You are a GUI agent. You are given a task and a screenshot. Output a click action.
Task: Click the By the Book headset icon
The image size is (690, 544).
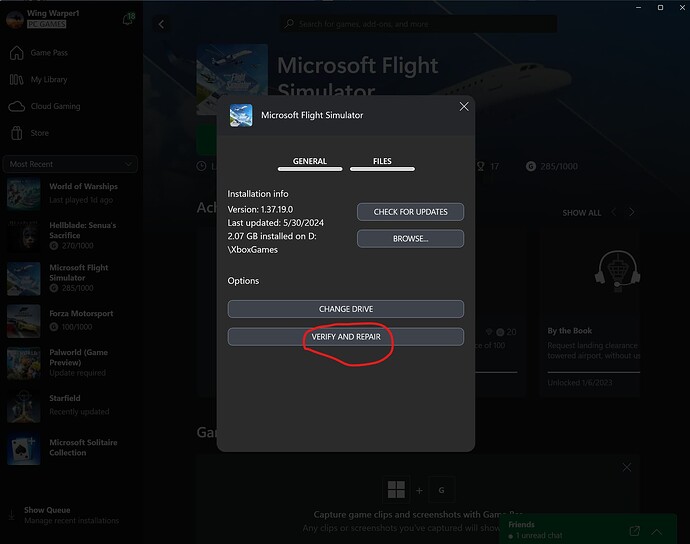click(617, 271)
